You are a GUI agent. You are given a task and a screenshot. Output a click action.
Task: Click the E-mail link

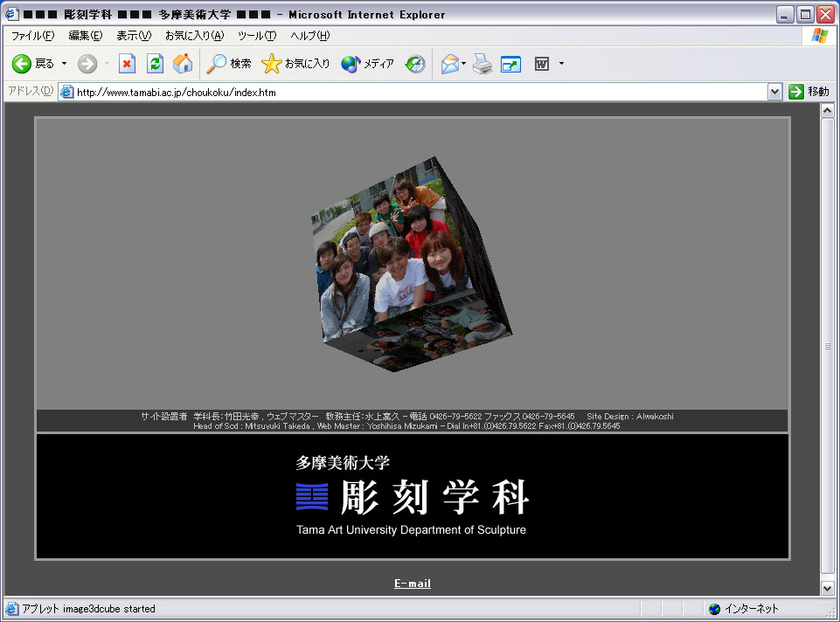pos(413,584)
